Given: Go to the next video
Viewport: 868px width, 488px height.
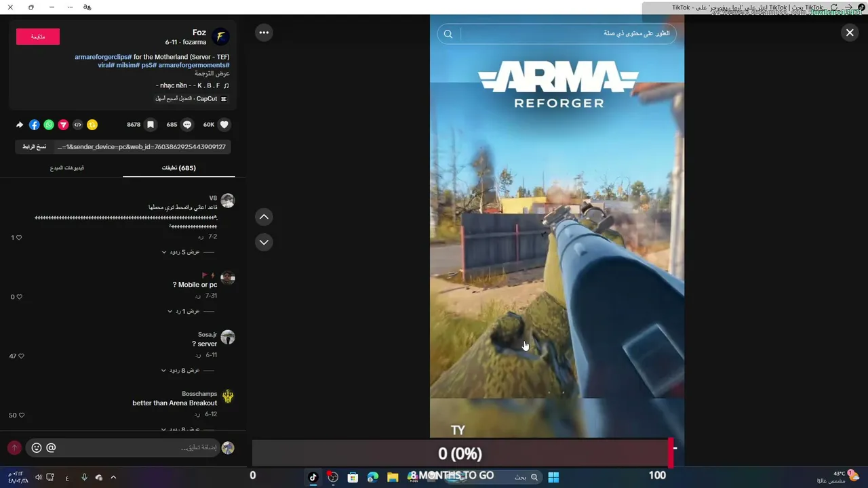Looking at the screenshot, I should [264, 242].
